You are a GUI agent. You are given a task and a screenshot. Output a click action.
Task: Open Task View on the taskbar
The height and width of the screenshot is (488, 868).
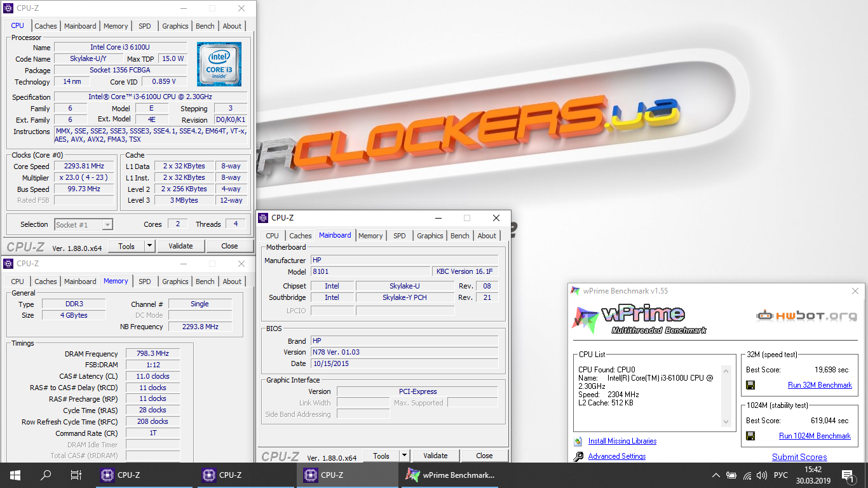click(76, 475)
